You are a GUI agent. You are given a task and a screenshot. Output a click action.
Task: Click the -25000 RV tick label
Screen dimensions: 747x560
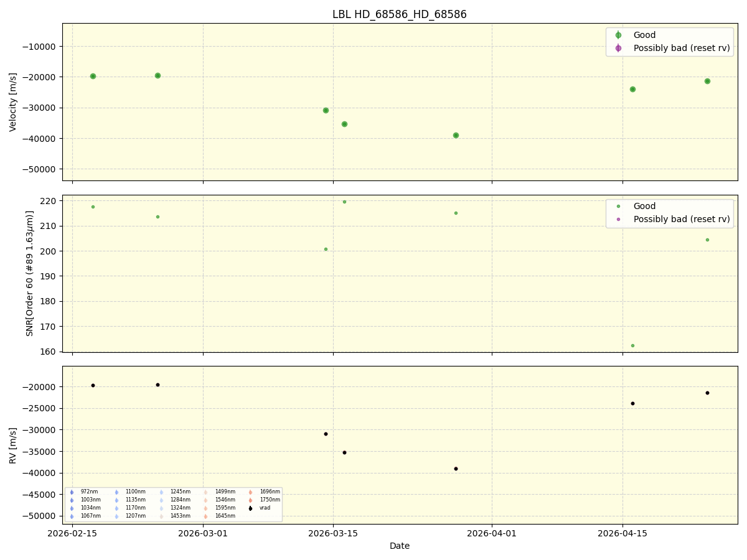point(40,409)
